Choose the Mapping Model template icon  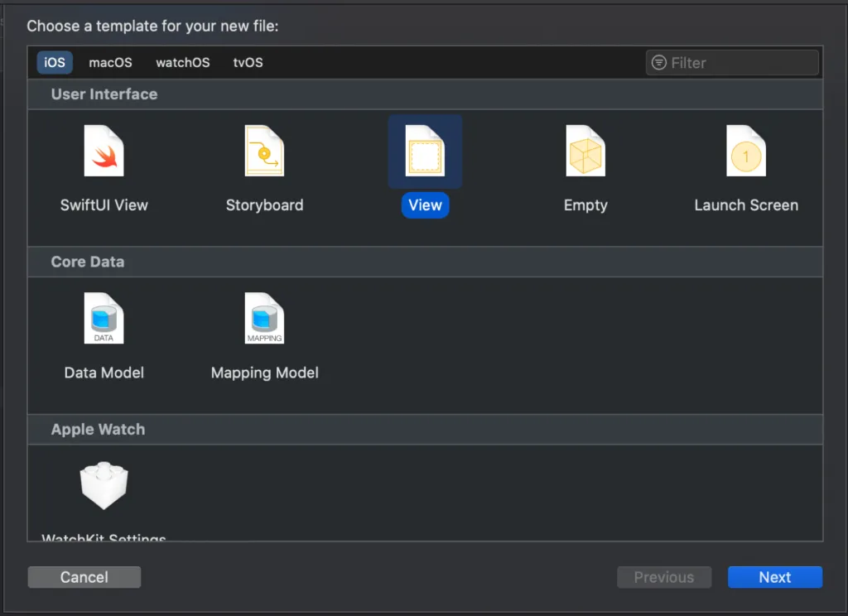point(264,317)
